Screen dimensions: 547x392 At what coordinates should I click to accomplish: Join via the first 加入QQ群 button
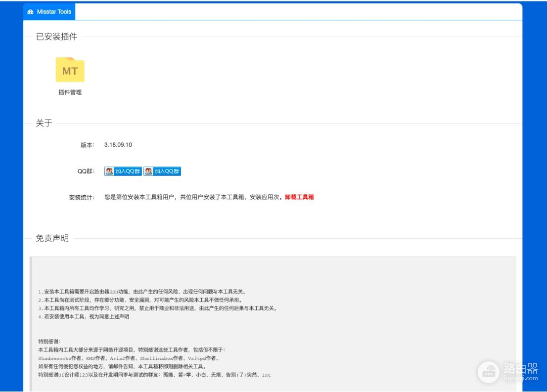(x=123, y=172)
